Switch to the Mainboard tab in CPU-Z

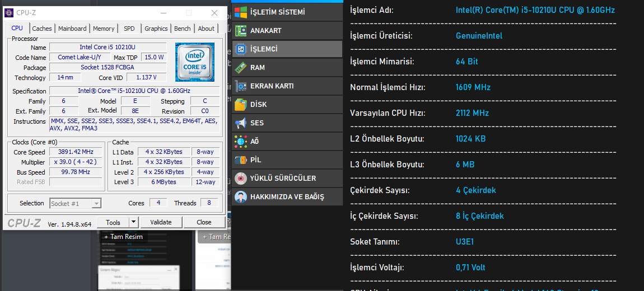coord(72,29)
